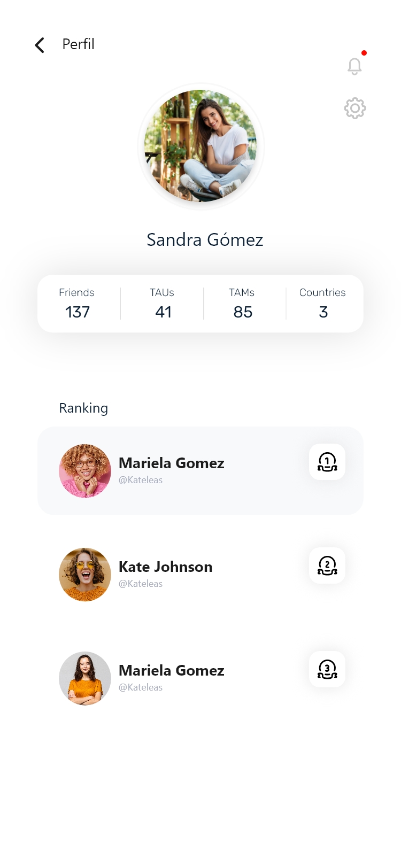
Task: Go back using the arrow beside Perfil
Action: pyautogui.click(x=40, y=45)
